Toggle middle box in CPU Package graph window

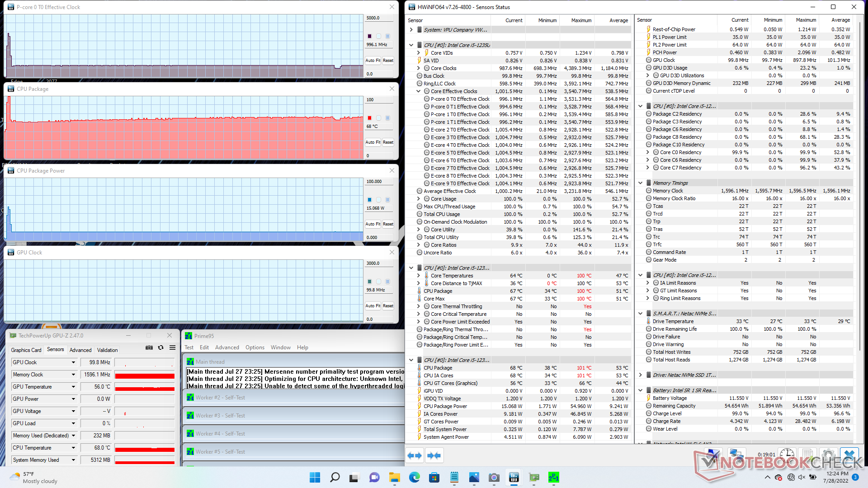(x=378, y=118)
